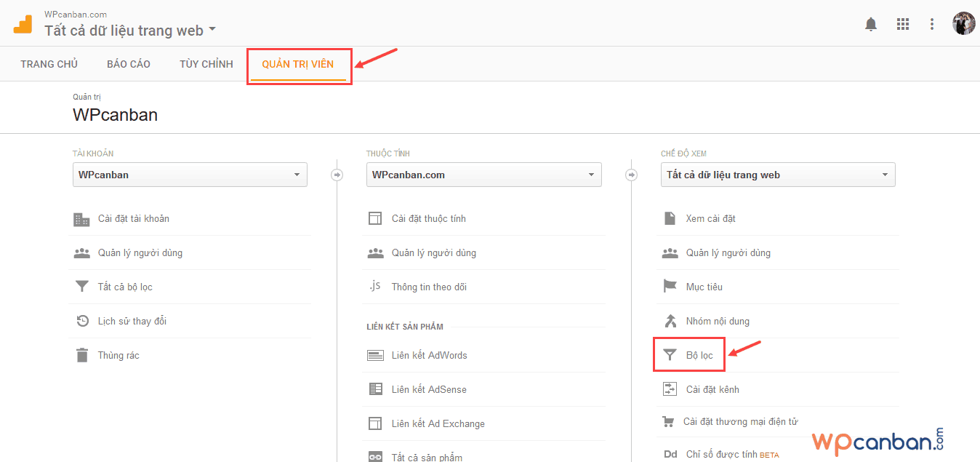
Task: Click the WPcanban page heading
Action: coord(115,114)
